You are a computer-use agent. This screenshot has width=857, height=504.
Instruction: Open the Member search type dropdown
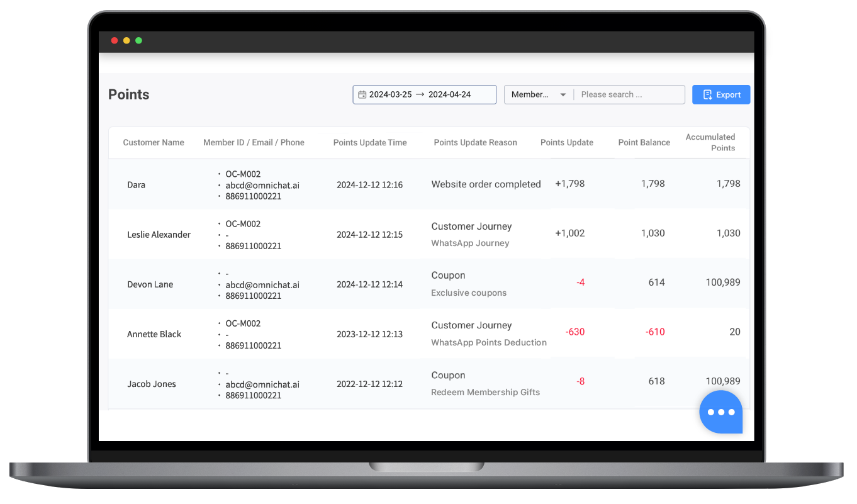pos(539,94)
